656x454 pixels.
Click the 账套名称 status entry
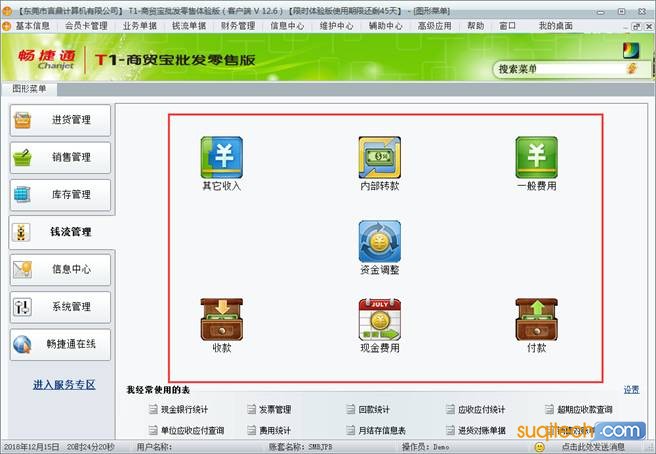pyautogui.click(x=300, y=447)
